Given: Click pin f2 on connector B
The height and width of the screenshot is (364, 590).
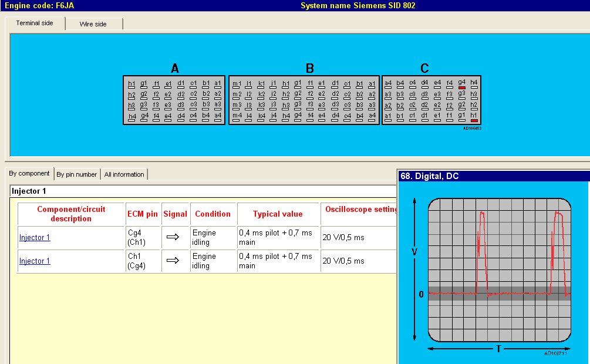Looking at the screenshot, I should tap(310, 96).
